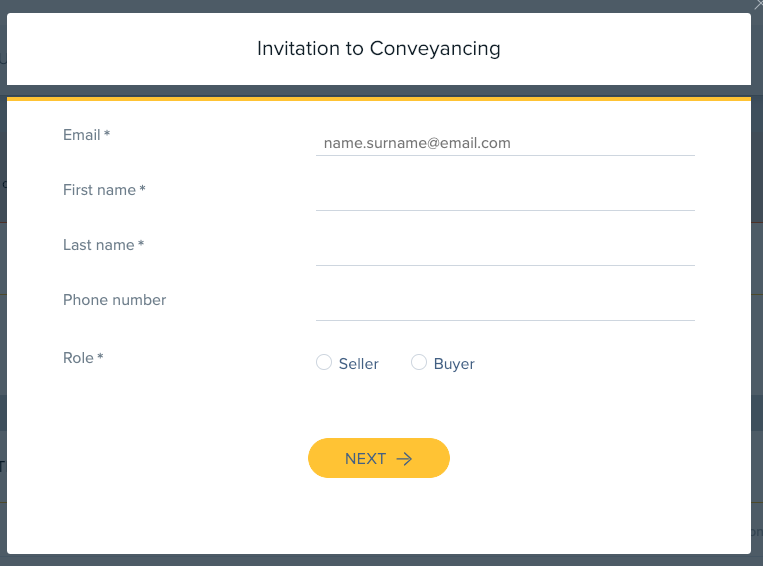Click the Phone number field label

(x=114, y=300)
